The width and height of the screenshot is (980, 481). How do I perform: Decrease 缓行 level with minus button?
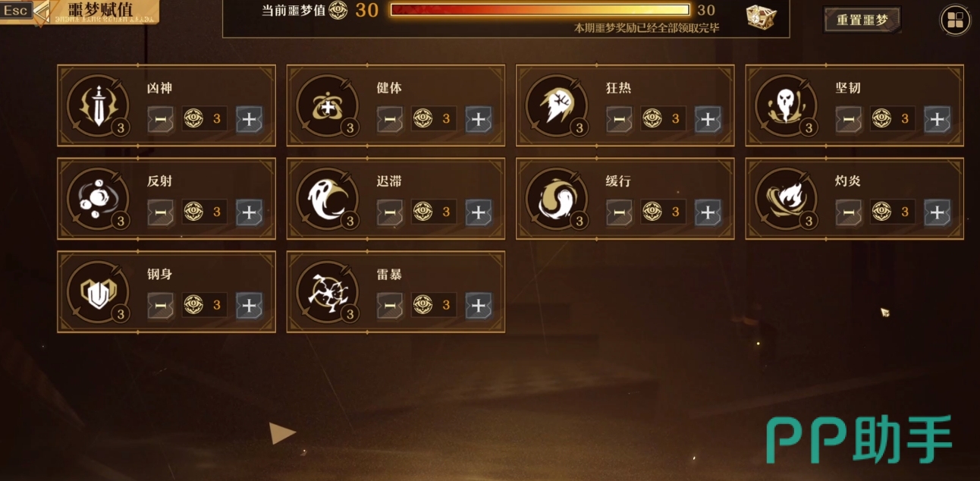(x=619, y=212)
